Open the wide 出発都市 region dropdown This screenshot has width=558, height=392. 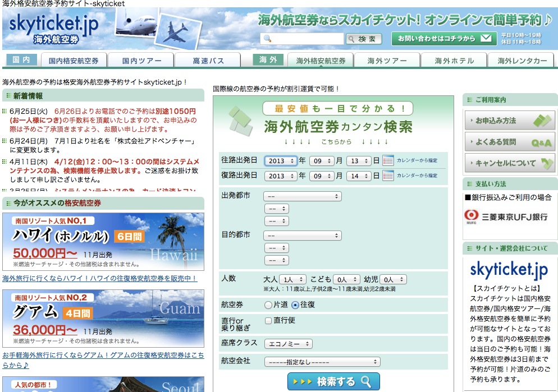303,196
